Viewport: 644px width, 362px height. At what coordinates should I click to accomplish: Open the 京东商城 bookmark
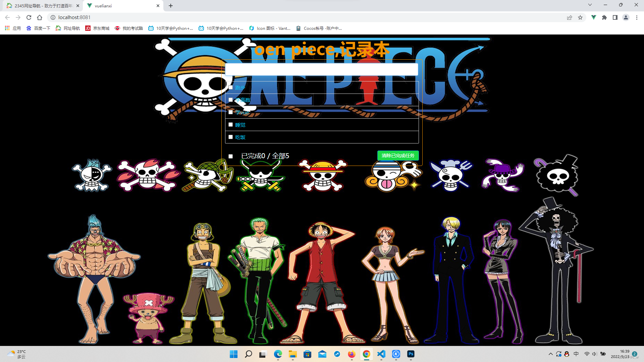coord(97,28)
